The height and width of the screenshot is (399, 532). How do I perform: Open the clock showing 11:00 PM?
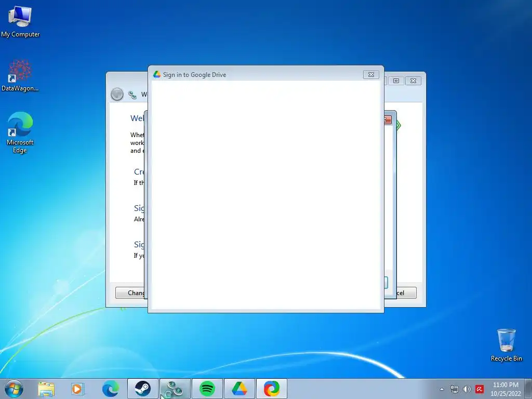[506, 389]
